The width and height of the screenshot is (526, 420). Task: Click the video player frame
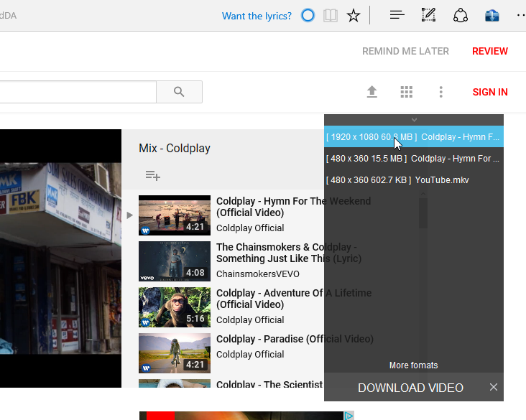click(x=60, y=258)
